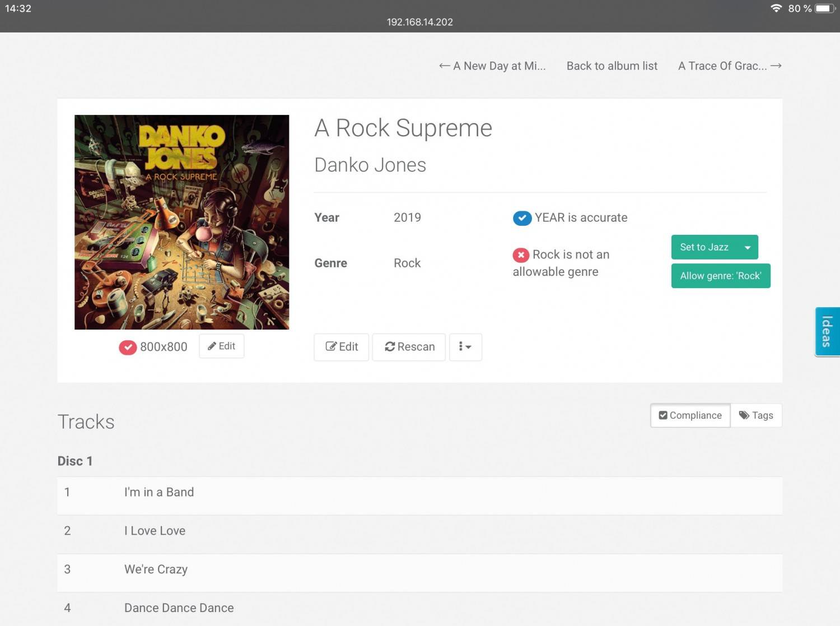Click the blue check icon for YEAR is accurate
This screenshot has height=626, width=840.
(x=522, y=218)
